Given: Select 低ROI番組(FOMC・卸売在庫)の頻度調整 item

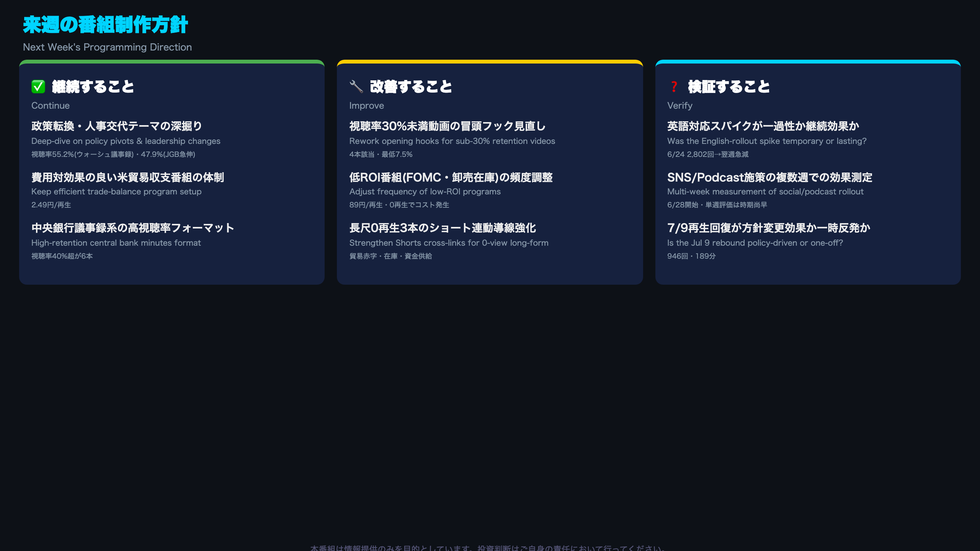Looking at the screenshot, I should (451, 177).
